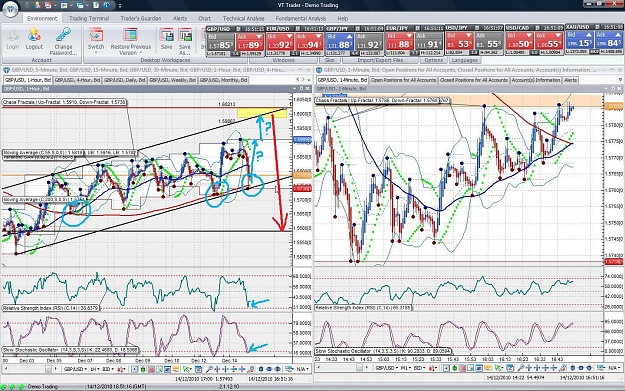Click the yellow lines icon in 1-Hour chart toolbar

click(x=176, y=369)
